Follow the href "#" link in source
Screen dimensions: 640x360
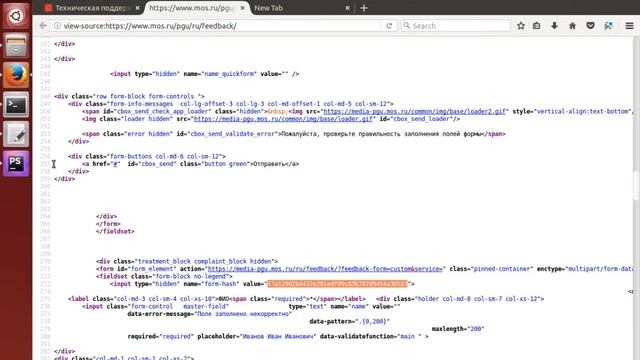click(116, 164)
